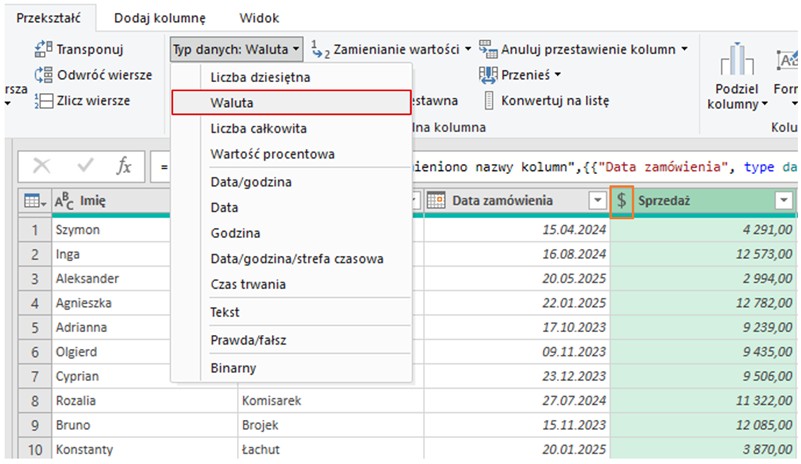
Task: Click the Konwertuj na listę icon
Action: (x=489, y=101)
